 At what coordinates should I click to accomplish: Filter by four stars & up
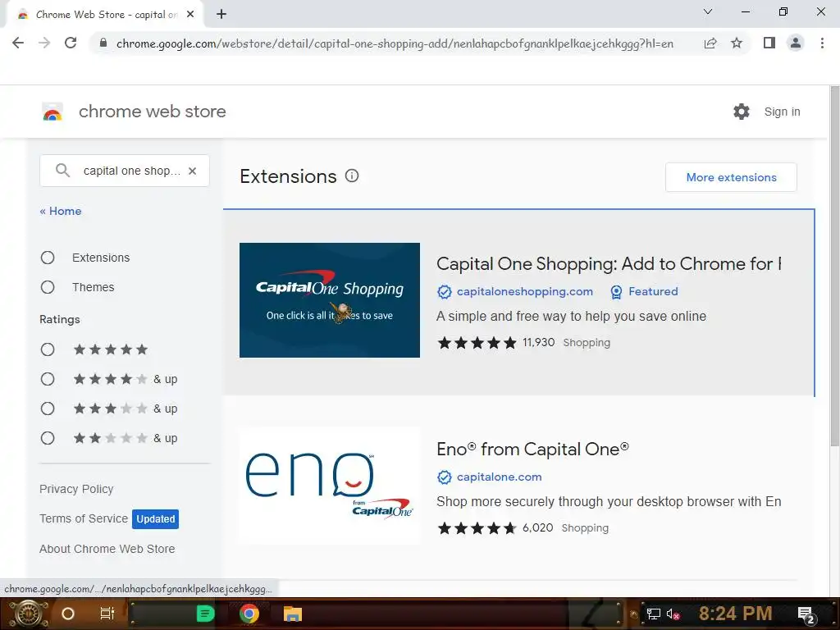click(x=48, y=379)
